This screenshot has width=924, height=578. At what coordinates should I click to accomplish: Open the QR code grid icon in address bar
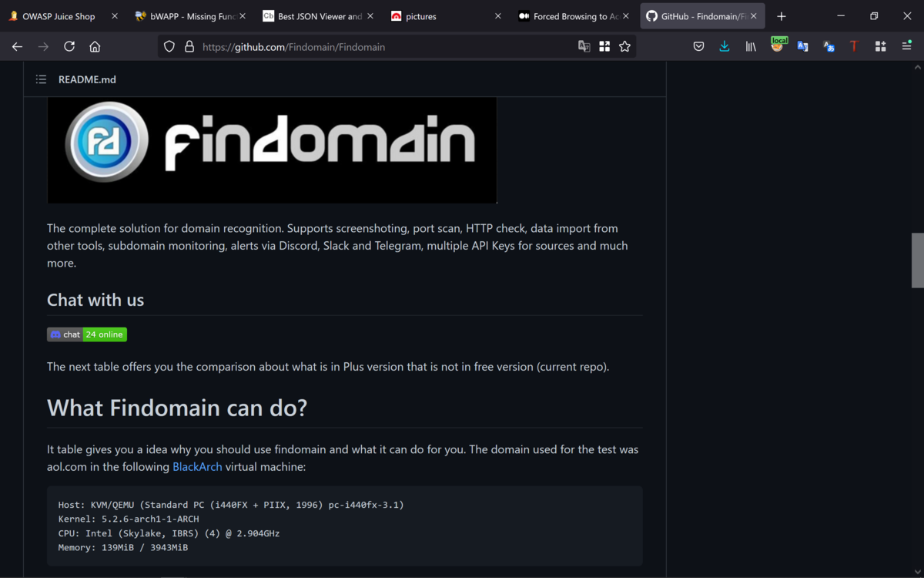coord(604,47)
